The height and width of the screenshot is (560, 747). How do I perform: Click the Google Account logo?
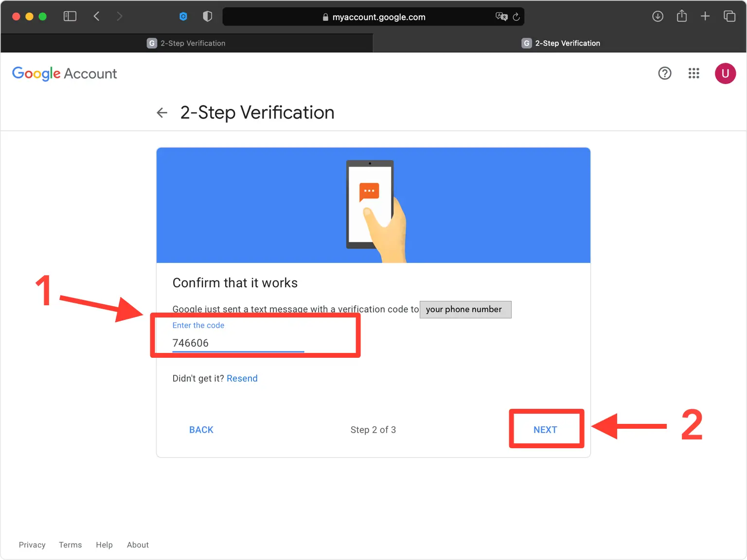coord(65,73)
